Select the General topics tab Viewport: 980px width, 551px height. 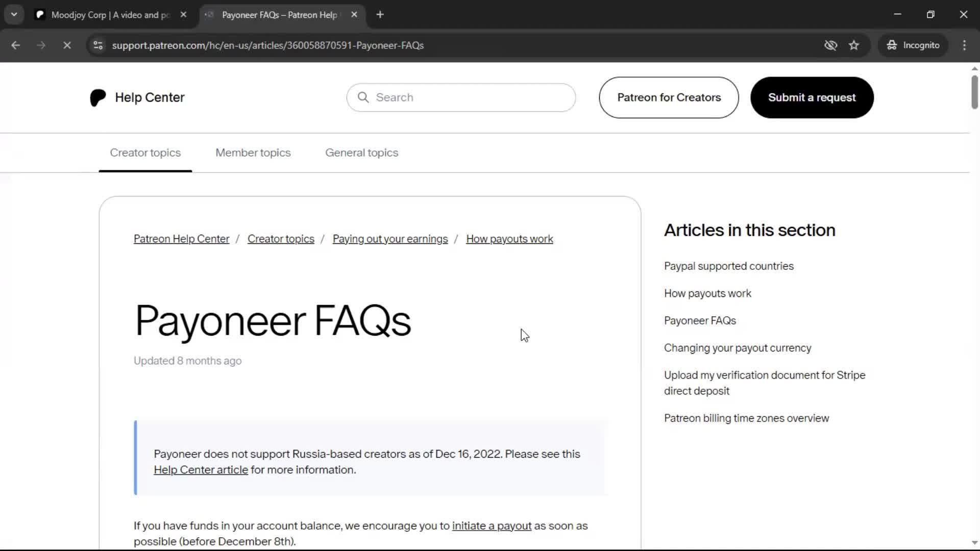click(x=361, y=153)
